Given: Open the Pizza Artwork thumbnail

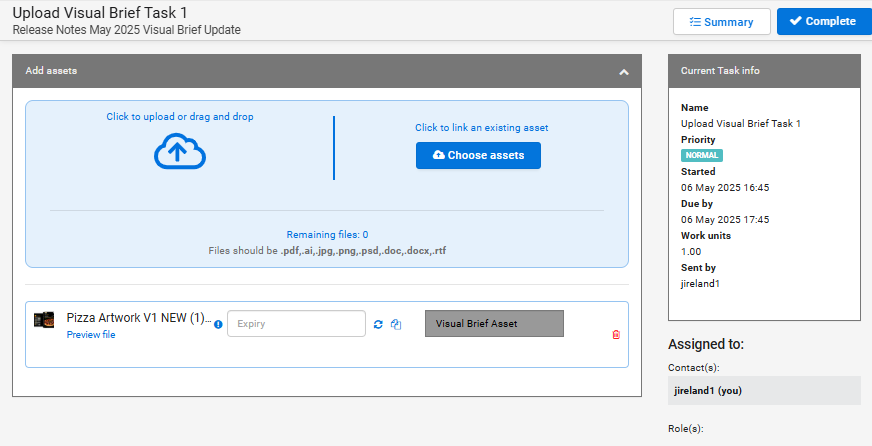Looking at the screenshot, I should pos(44,320).
